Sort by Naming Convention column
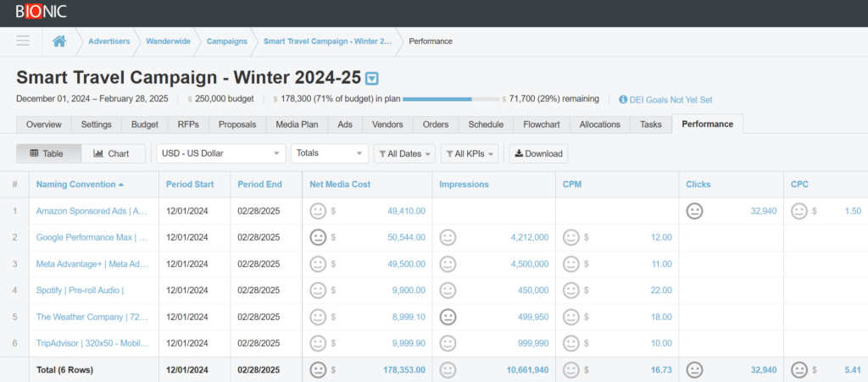This screenshot has width=868, height=382. coord(80,185)
